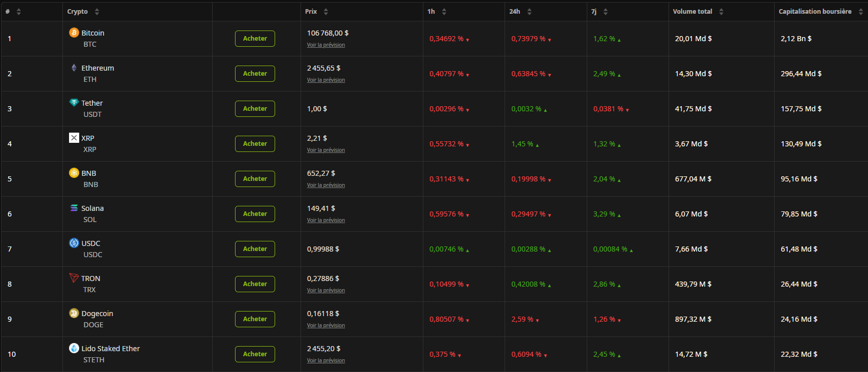Click BNB volume 677,04 M $
868x372 pixels.
(693, 179)
